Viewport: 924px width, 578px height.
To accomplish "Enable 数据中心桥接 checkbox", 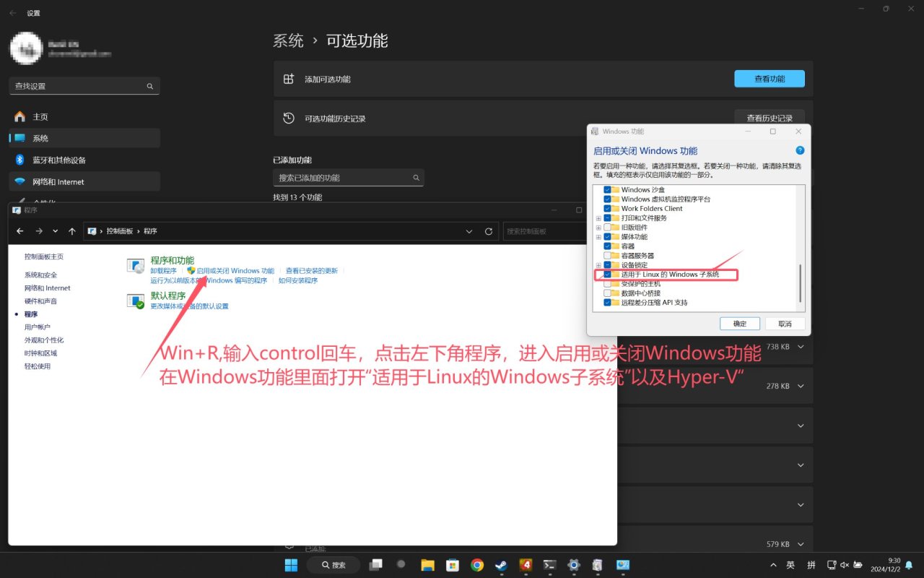I will pyautogui.click(x=607, y=293).
